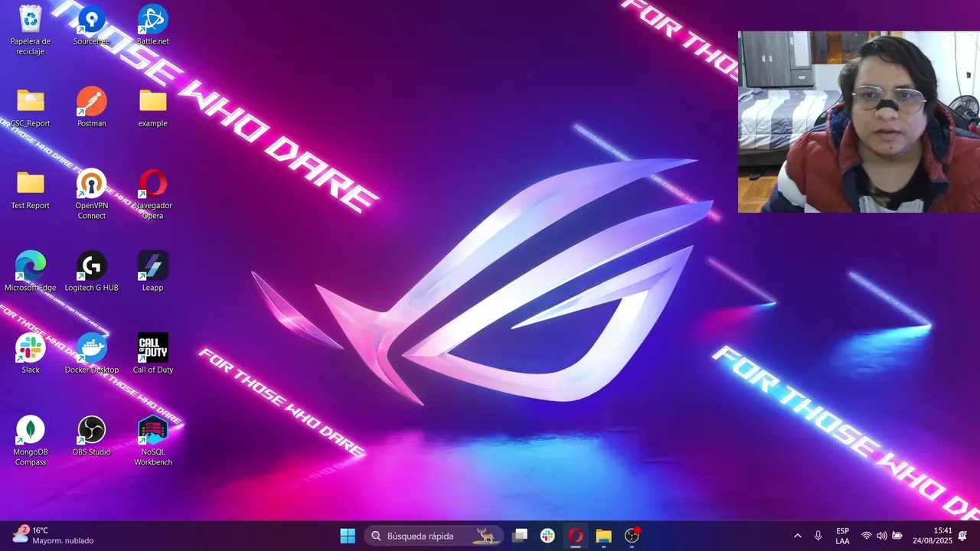Select the CSC_Report folder
Viewport: 980px width, 551px height.
pyautogui.click(x=31, y=107)
